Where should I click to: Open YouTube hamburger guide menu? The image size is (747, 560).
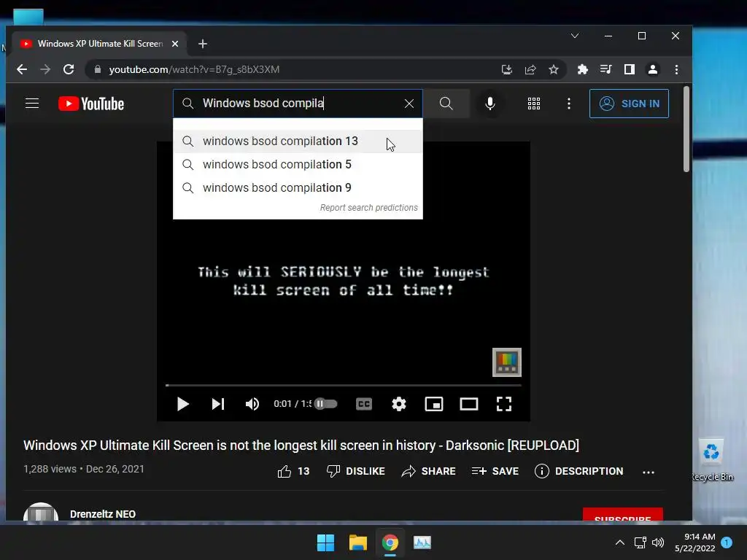coord(32,104)
